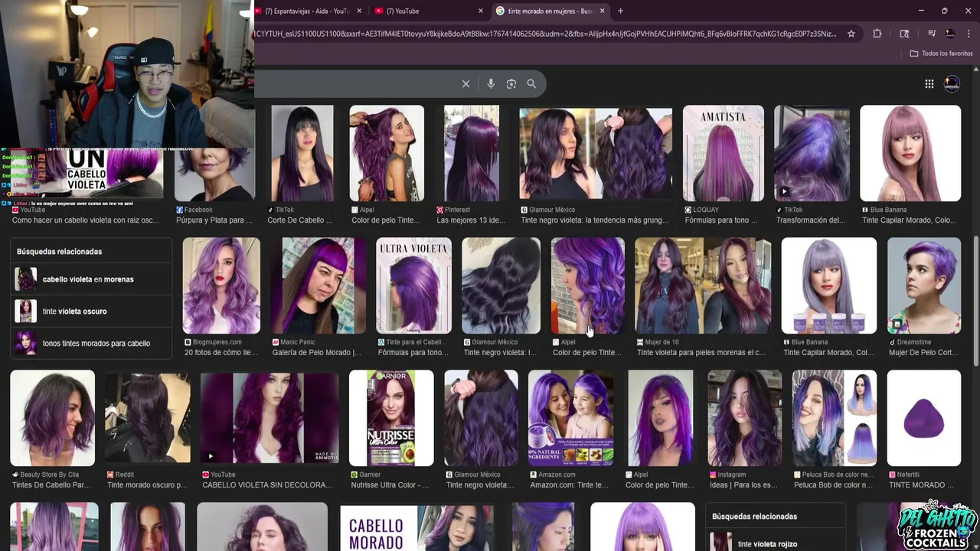The height and width of the screenshot is (551, 980).
Task: Open Dreamstime short purple hair image
Action: coord(923,285)
